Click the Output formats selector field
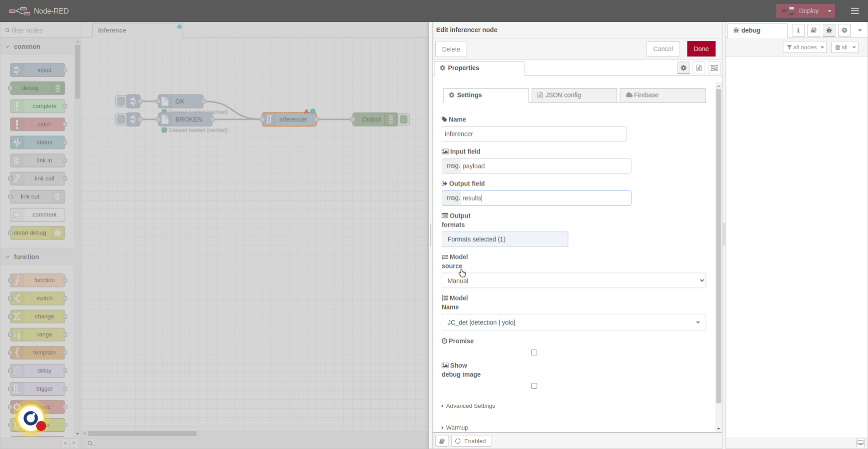 pos(505,239)
